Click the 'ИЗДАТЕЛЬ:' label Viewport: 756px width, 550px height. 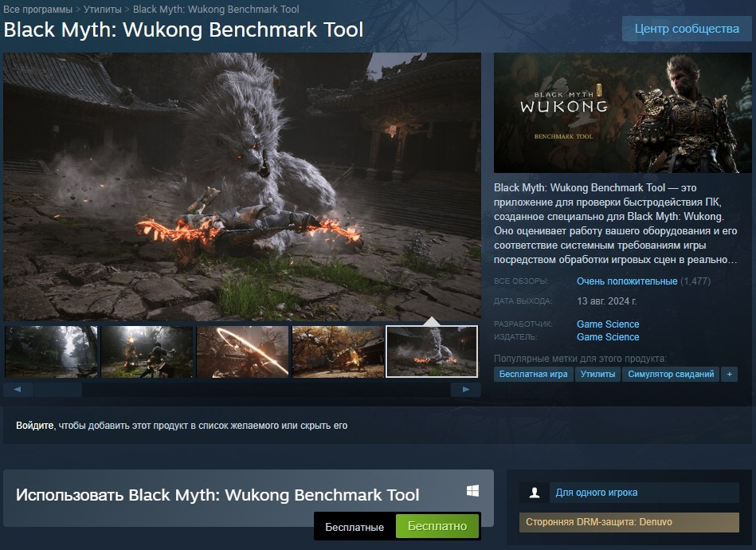pyautogui.click(x=515, y=336)
